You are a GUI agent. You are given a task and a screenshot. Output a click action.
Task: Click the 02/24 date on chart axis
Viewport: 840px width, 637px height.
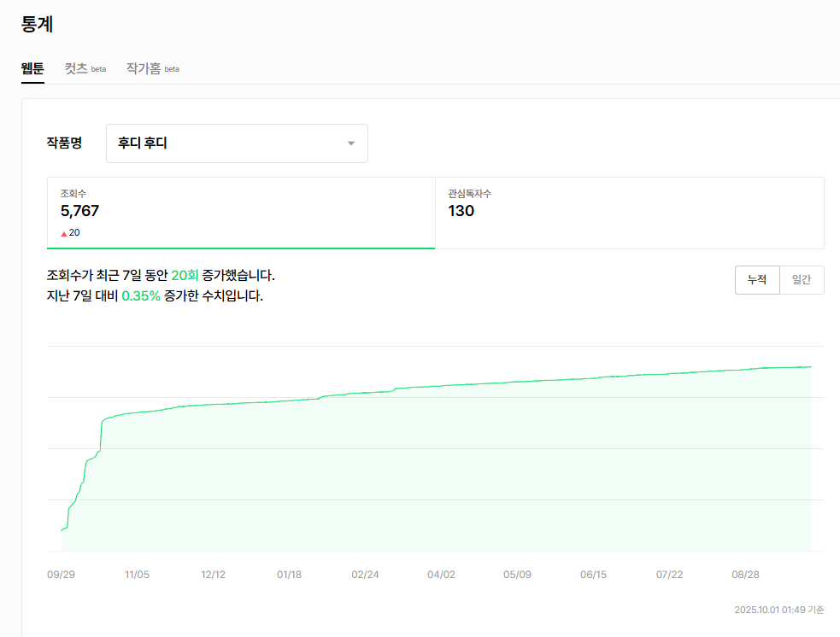click(365, 575)
